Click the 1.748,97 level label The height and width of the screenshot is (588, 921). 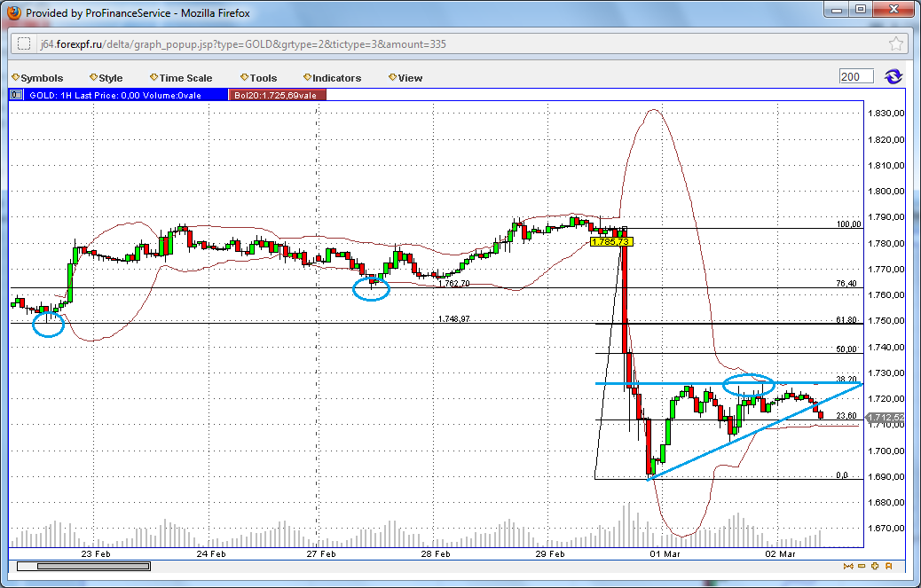[x=454, y=319]
